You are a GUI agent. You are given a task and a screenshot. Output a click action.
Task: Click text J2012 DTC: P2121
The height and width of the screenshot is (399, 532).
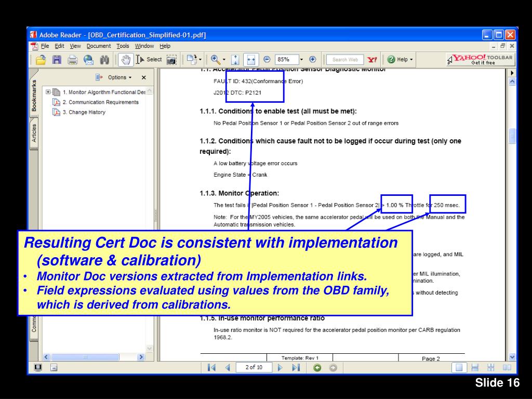coord(237,92)
